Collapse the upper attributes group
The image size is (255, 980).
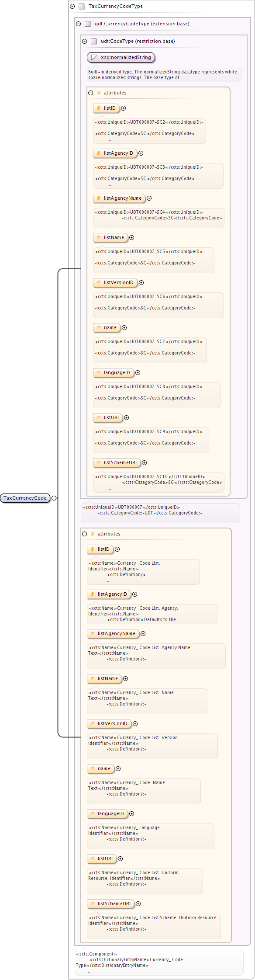coord(91,93)
